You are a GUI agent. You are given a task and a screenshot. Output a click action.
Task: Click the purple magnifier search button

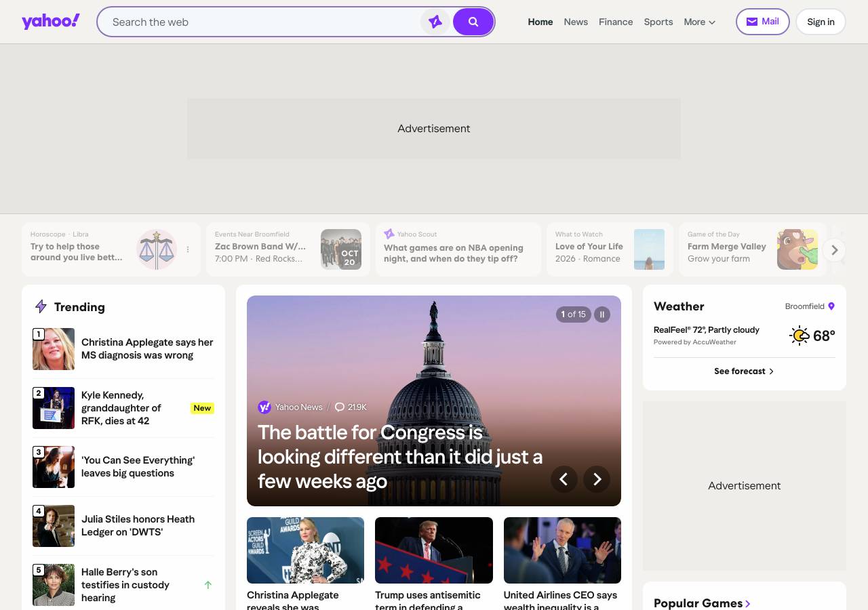pyautogui.click(x=473, y=22)
